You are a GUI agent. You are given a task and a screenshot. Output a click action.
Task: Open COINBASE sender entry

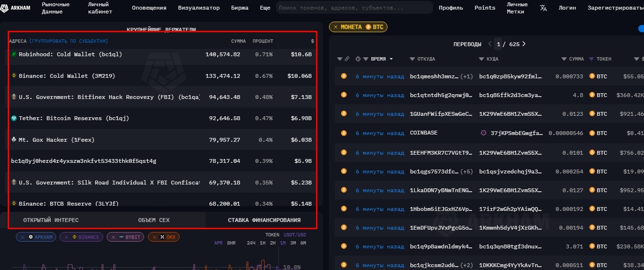(424, 133)
